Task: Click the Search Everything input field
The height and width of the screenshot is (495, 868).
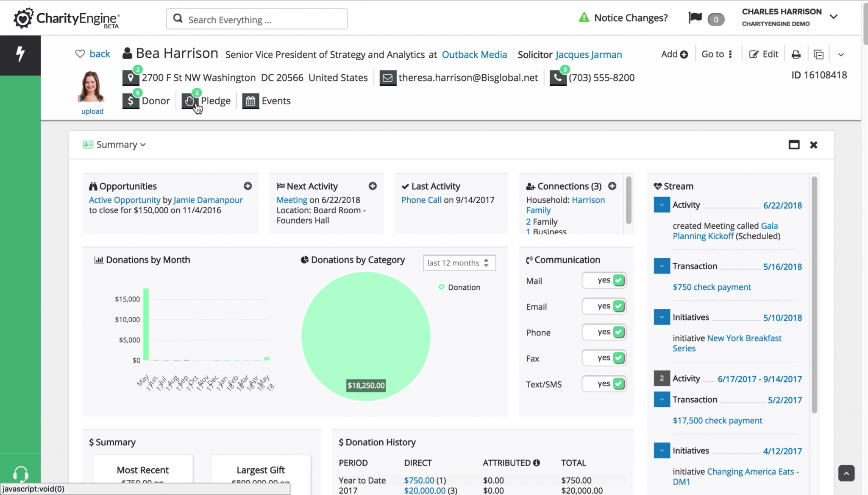Action: [257, 20]
